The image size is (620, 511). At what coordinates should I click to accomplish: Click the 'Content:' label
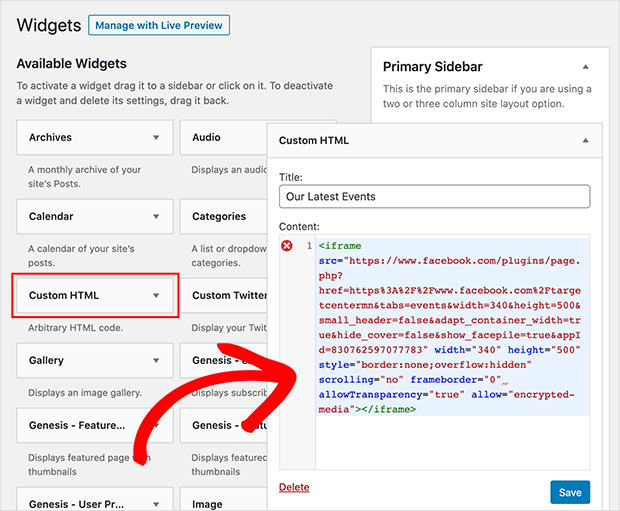299,227
